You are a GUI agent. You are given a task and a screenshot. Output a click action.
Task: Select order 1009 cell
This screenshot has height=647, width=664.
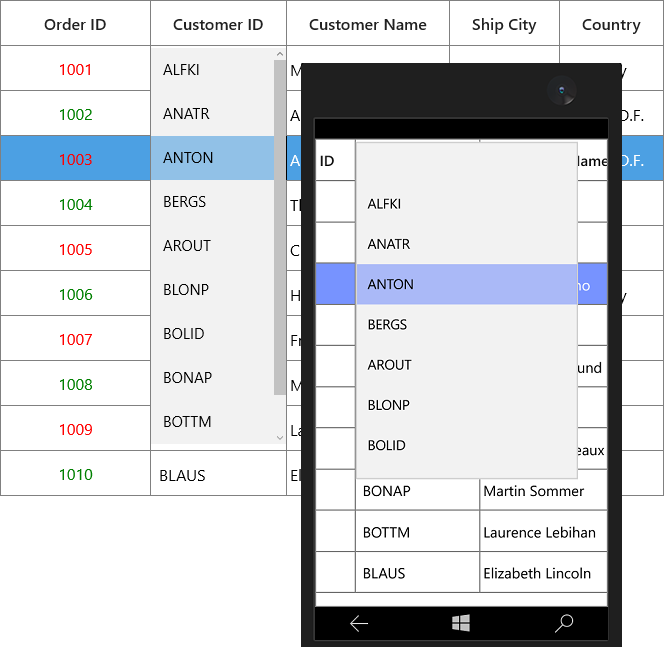coord(75,429)
